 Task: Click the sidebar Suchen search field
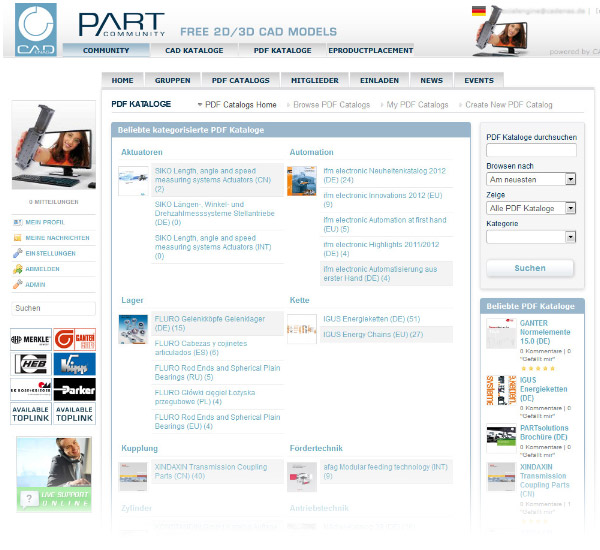pyautogui.click(x=54, y=308)
